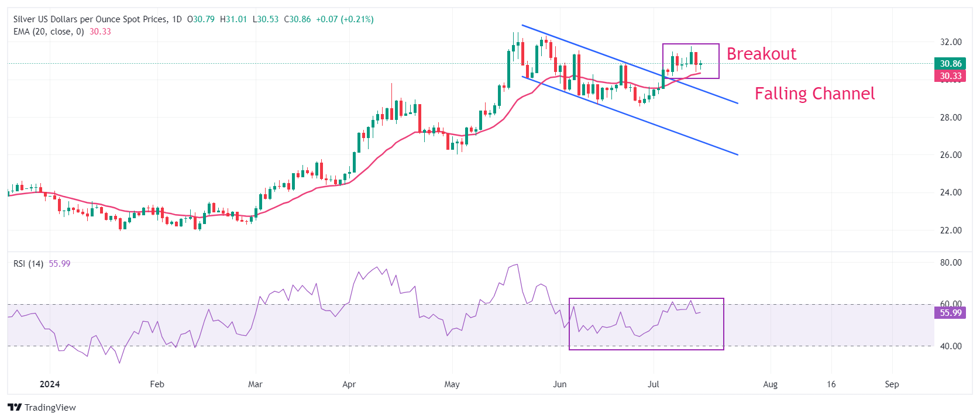Click the red 30.33 EMA axis tag

click(950, 76)
